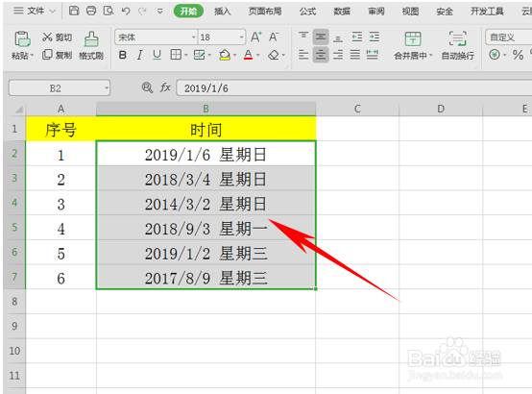Click the fx insert function icon
Screen dimensions: 532x394
pos(165,87)
